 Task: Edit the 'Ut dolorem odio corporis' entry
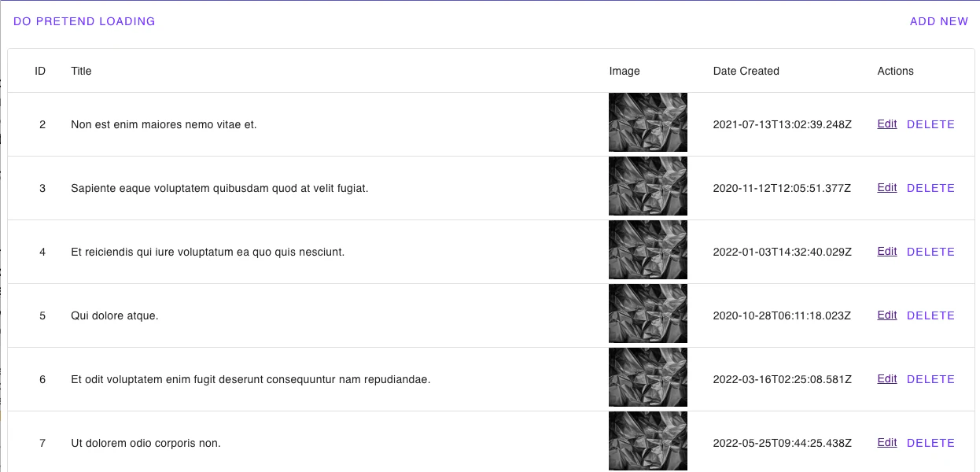(x=886, y=443)
